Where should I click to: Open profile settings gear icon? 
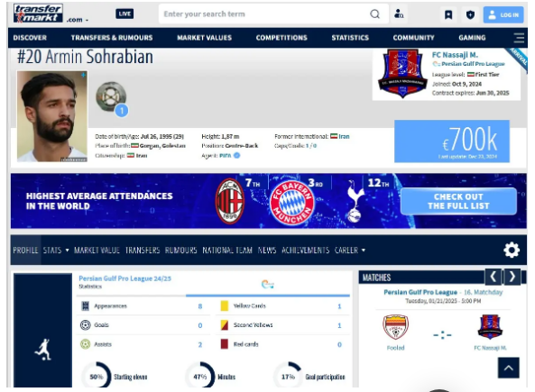pyautogui.click(x=512, y=250)
